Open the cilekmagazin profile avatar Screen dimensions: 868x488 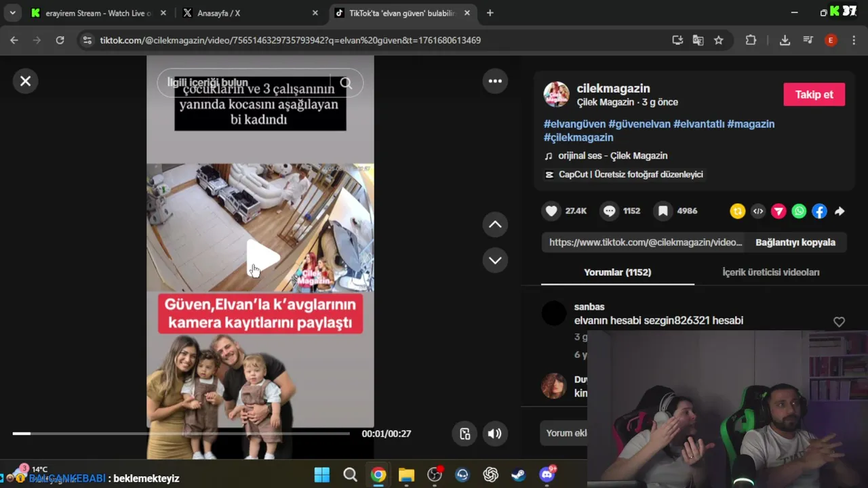pos(556,95)
